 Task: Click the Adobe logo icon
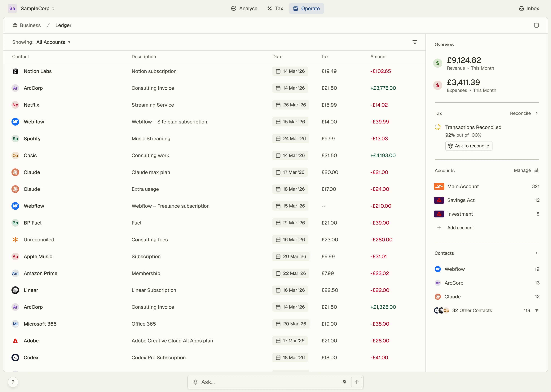(x=15, y=341)
